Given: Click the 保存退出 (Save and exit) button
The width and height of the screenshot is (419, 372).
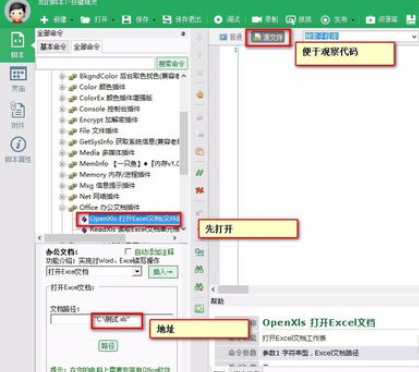Looking at the screenshot, I should tap(182, 20).
